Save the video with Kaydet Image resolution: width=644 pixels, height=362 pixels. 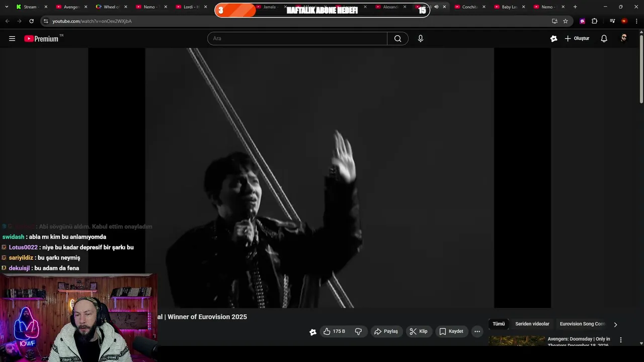pyautogui.click(x=451, y=331)
